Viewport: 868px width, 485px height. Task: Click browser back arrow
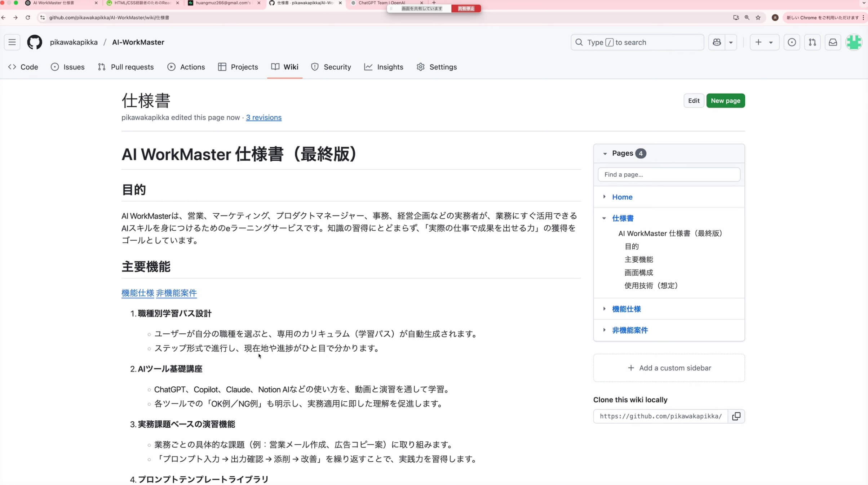click(4, 17)
